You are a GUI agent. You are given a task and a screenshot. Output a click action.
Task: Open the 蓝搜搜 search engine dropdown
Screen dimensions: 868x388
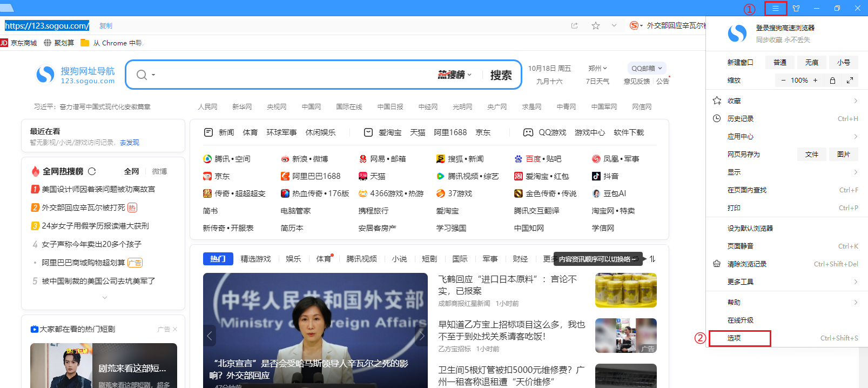coord(454,75)
